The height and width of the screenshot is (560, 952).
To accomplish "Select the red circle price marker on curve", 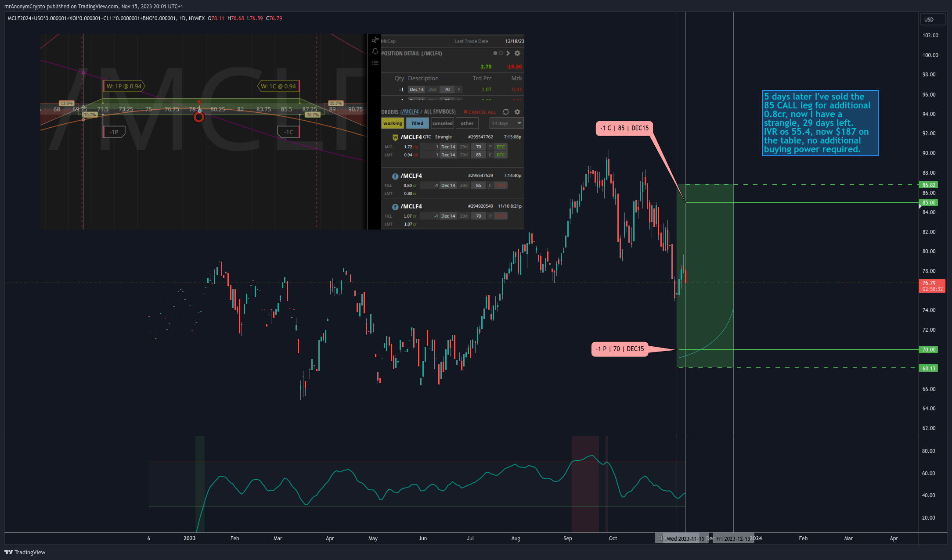I will pos(199,117).
